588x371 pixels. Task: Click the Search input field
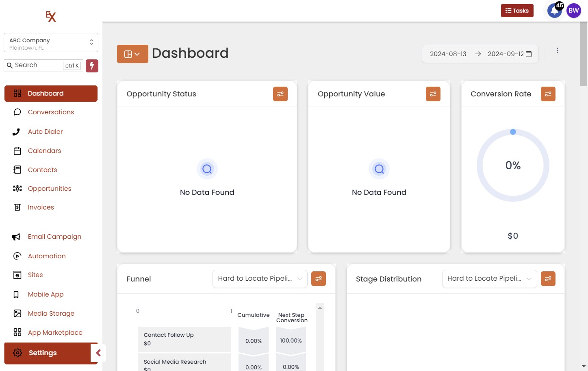(39, 65)
